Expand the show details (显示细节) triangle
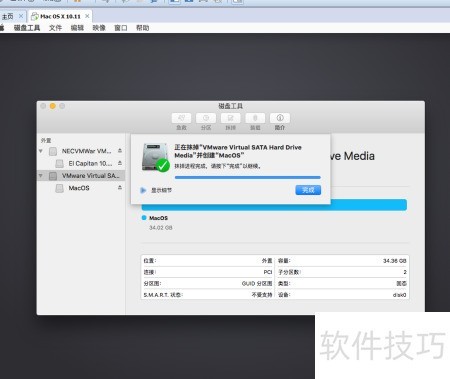This screenshot has width=450, height=379. (x=143, y=190)
